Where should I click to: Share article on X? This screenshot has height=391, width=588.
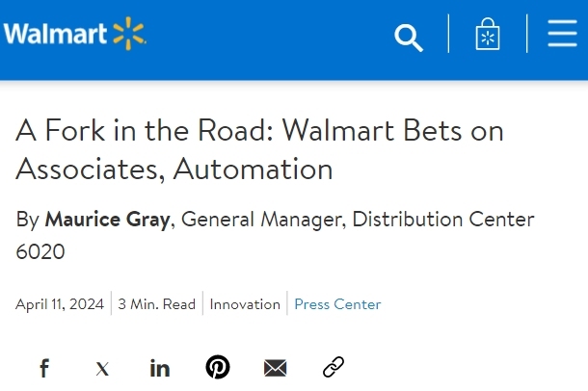(x=102, y=368)
